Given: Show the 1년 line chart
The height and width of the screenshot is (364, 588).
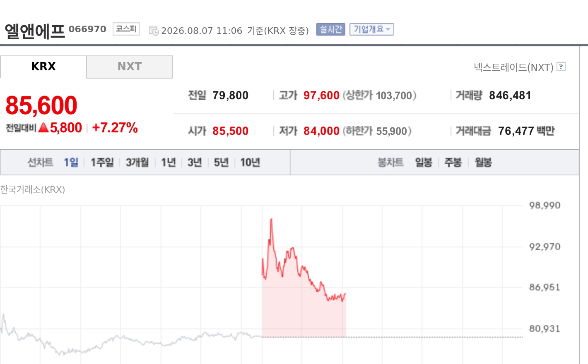Looking at the screenshot, I should pyautogui.click(x=169, y=162).
